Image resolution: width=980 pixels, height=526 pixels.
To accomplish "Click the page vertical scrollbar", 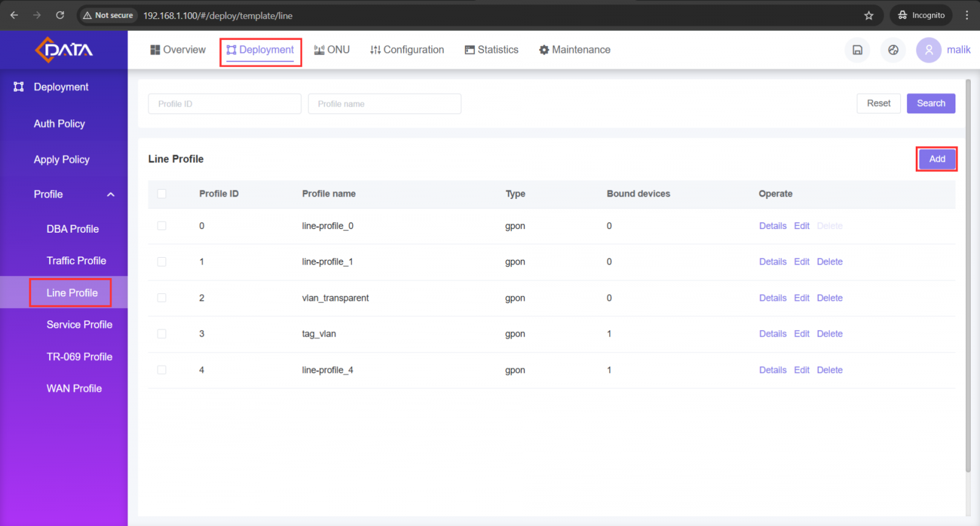I will (x=968, y=276).
